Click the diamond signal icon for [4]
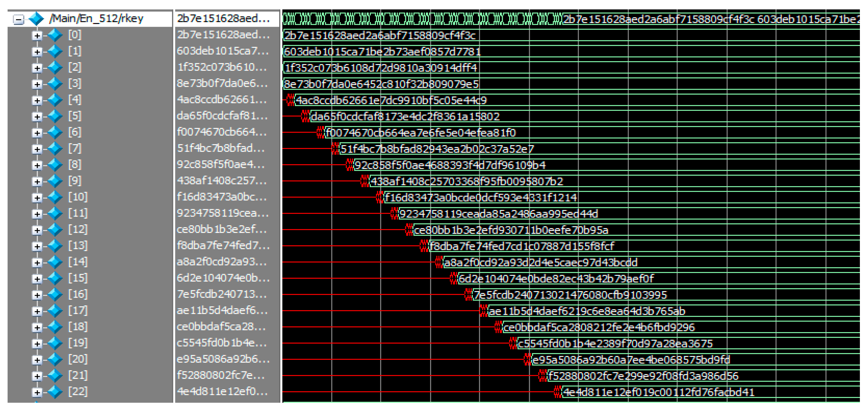The width and height of the screenshot is (868, 409). [x=55, y=100]
